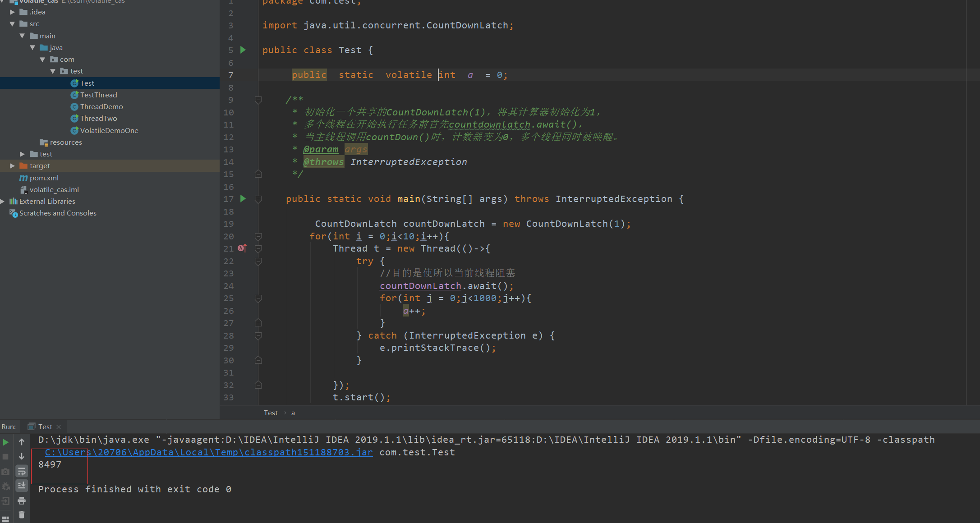Click the down-arrow stack trace icon
The image size is (980, 523).
click(22, 457)
